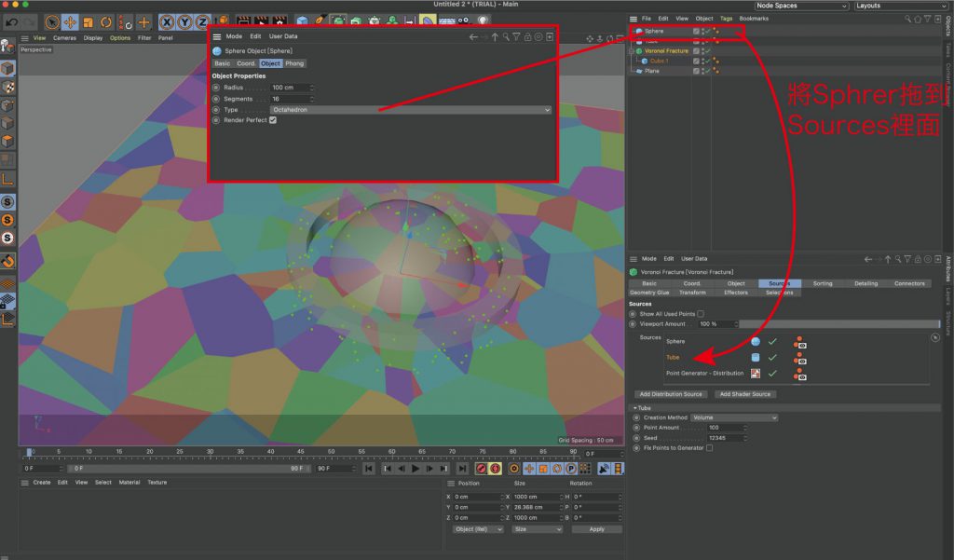Viewport: 954px width, 560px height.
Task: Select the Rotate tool in top toolbar
Action: [x=107, y=21]
